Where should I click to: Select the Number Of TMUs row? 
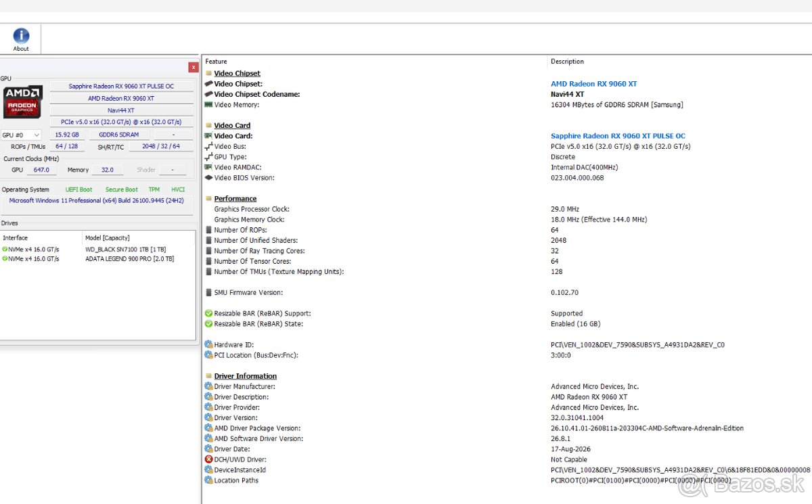tap(507, 271)
